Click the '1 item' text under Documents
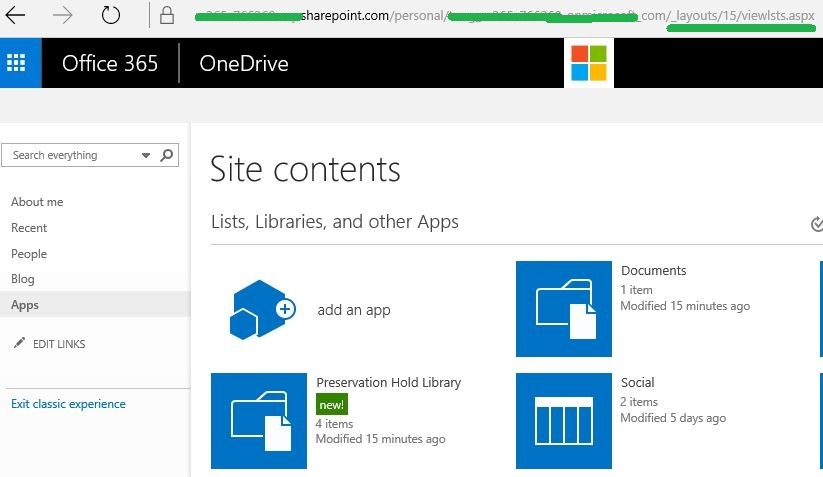The image size is (823, 477). 636,290
